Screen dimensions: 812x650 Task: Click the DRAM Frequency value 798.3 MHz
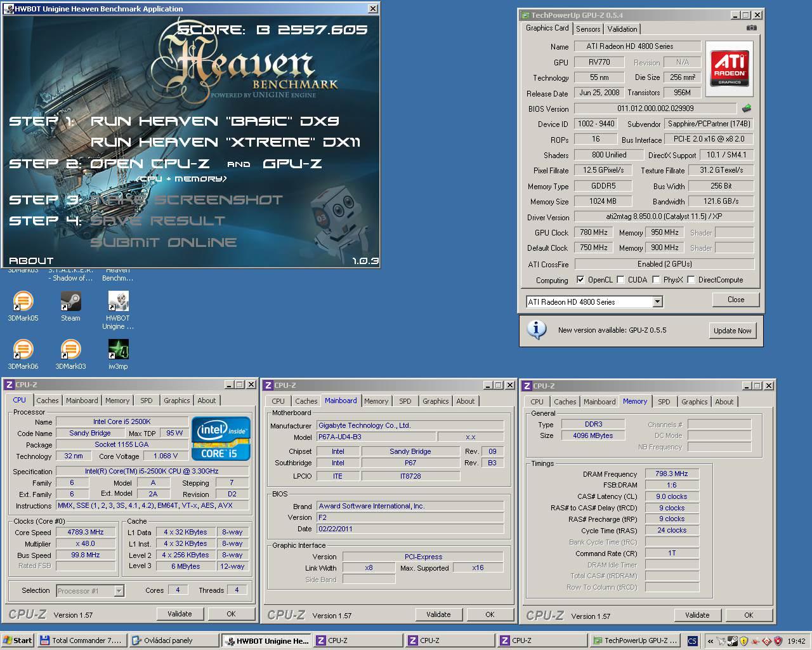[x=672, y=474]
